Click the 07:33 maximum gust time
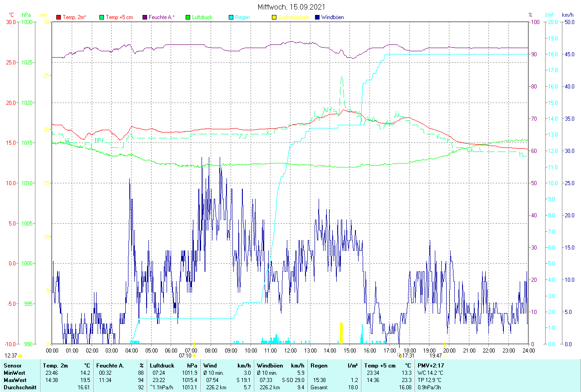This screenshot has width=581, height=392. (266, 380)
